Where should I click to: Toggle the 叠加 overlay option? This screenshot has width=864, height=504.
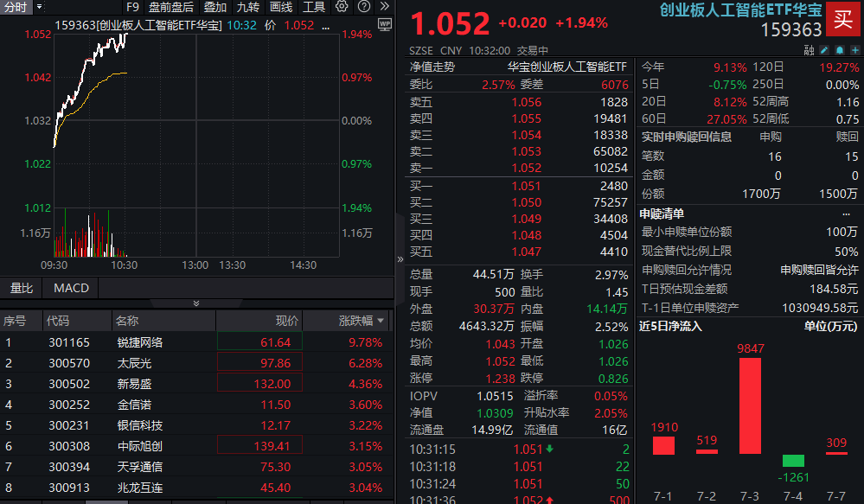(x=214, y=7)
